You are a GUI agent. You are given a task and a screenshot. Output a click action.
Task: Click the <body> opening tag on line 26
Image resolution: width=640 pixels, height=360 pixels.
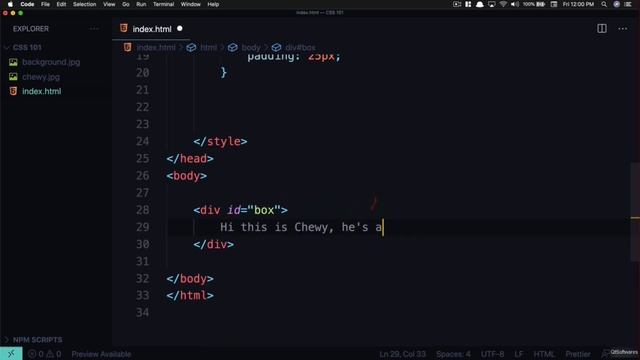pos(187,176)
